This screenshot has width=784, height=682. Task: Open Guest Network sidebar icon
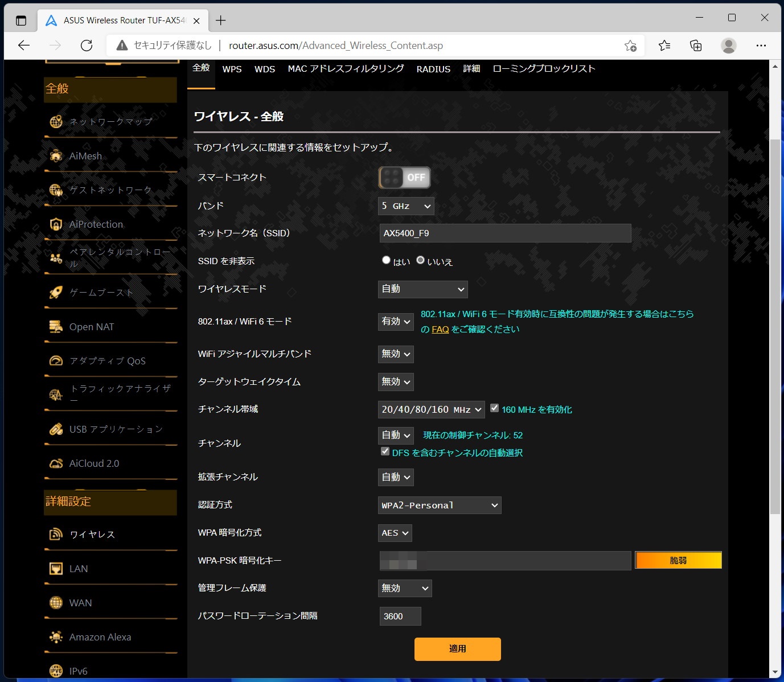(56, 190)
